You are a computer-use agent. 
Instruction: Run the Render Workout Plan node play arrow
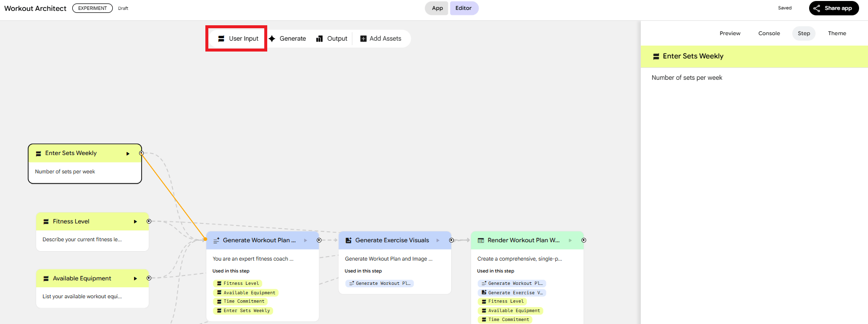point(570,240)
